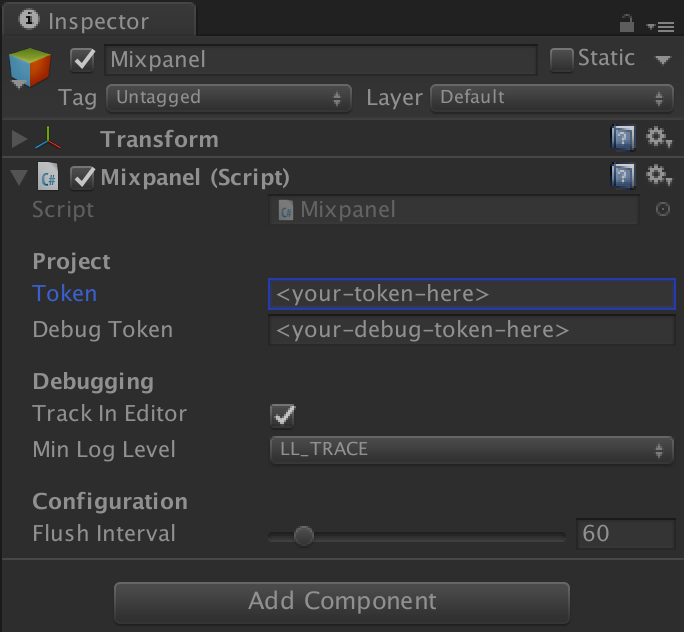Click the GameObject cube icon
Image resolution: width=684 pixels, height=632 pixels.
[29, 67]
